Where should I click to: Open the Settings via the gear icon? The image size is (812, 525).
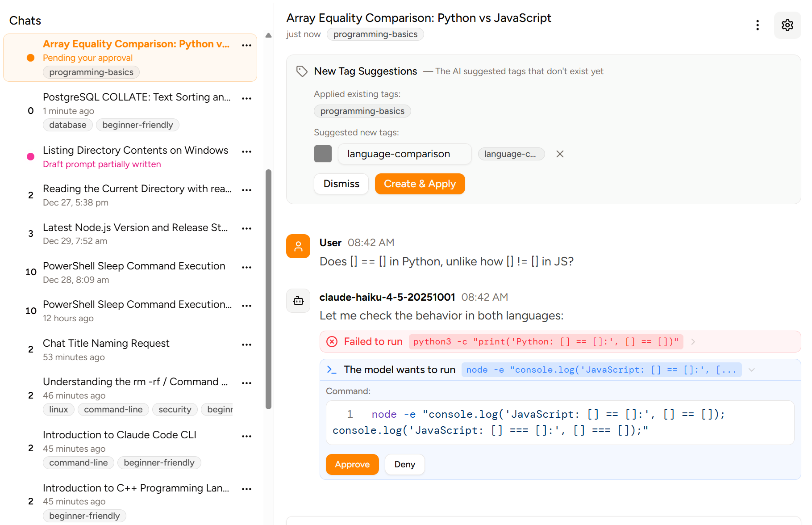pyautogui.click(x=787, y=25)
